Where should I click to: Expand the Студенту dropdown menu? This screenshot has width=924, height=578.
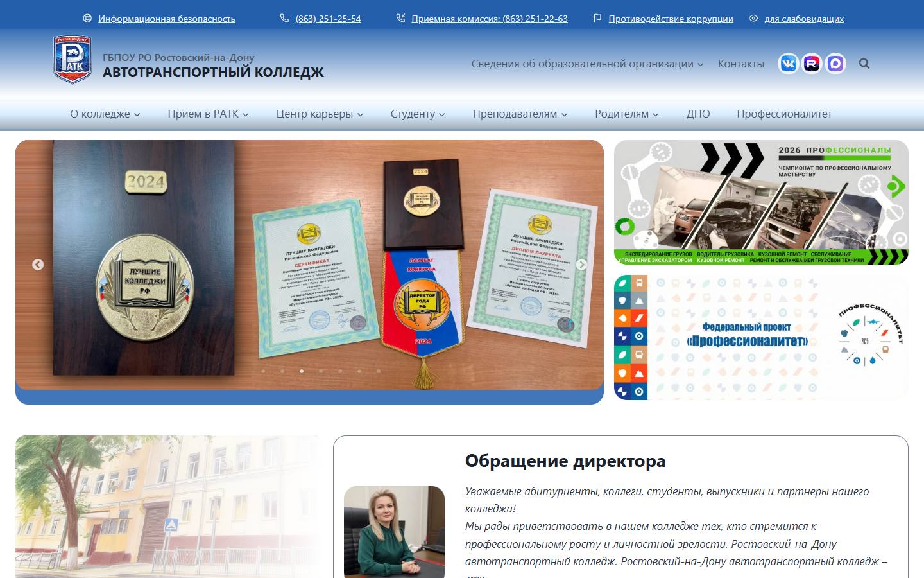point(418,114)
